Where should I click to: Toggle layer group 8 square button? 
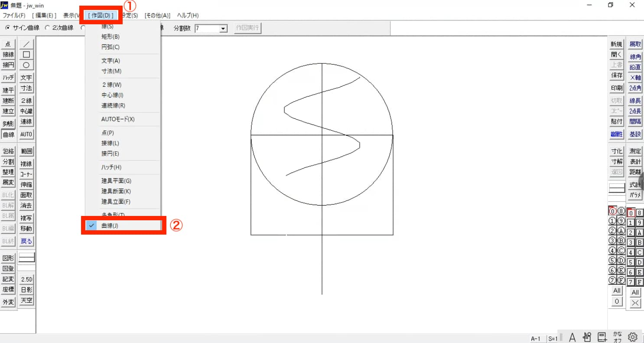tap(640, 213)
